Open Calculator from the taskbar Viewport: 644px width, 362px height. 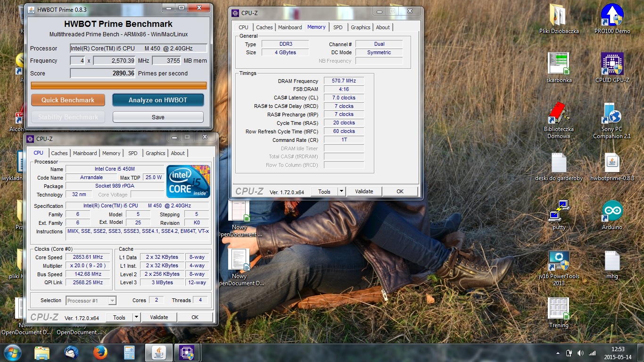(x=129, y=352)
